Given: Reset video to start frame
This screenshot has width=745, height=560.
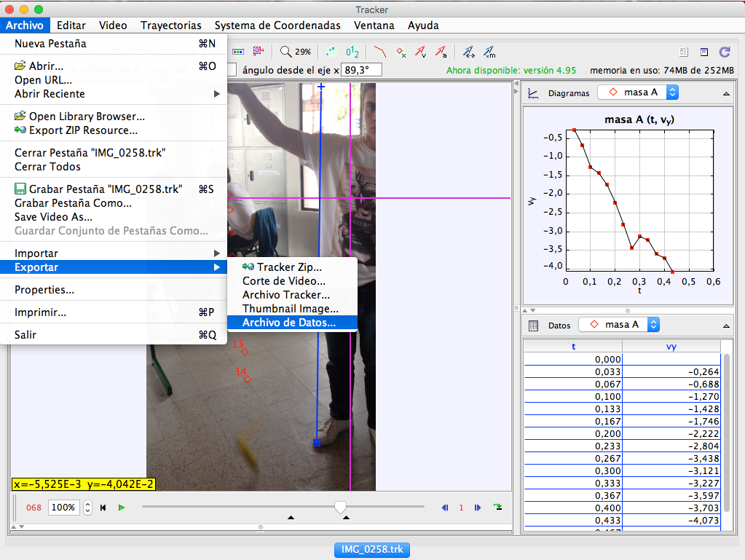Looking at the screenshot, I should coord(103,508).
